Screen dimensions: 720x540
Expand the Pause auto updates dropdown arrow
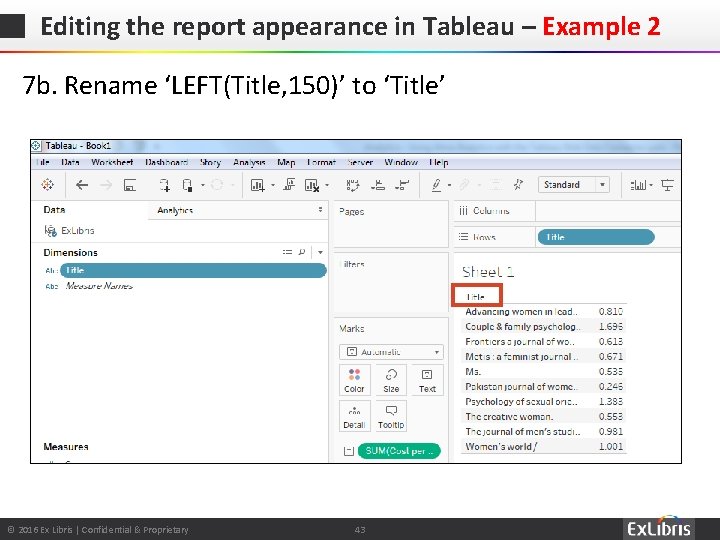(x=202, y=185)
